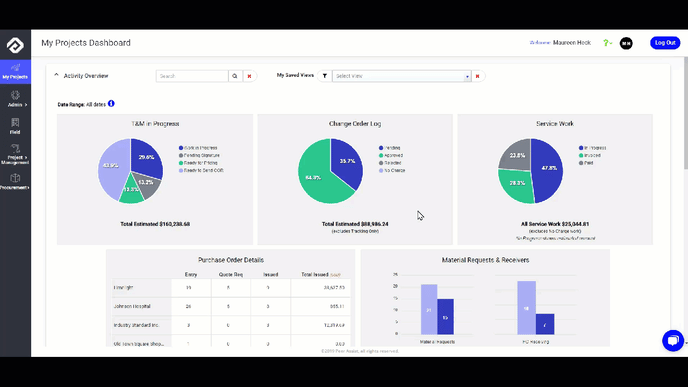
Task: Toggle Pending Signature legend item
Action: coord(199,155)
